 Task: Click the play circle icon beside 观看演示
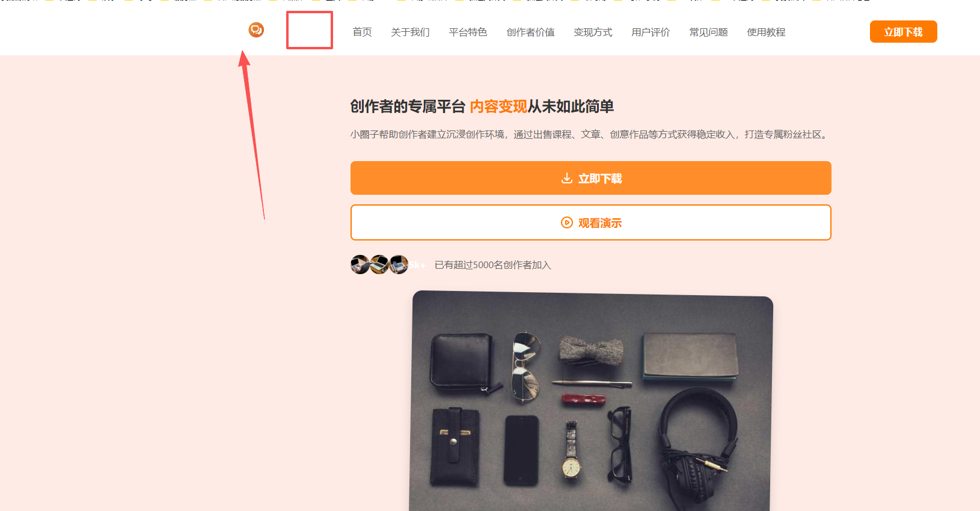click(x=566, y=223)
